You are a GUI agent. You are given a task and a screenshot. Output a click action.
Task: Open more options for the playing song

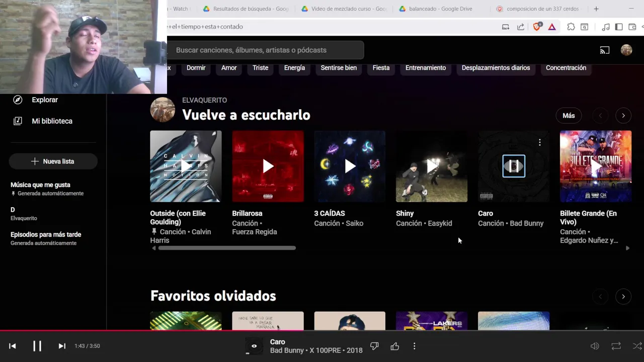pos(414,346)
